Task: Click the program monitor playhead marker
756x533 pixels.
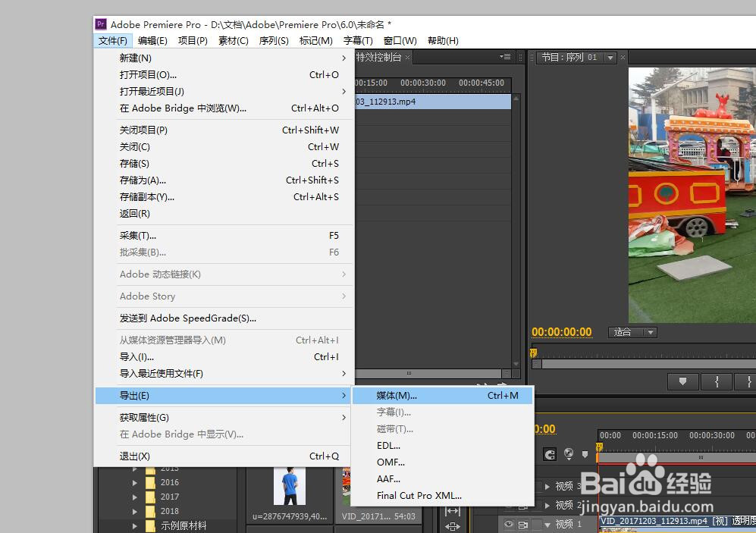Action: [533, 353]
